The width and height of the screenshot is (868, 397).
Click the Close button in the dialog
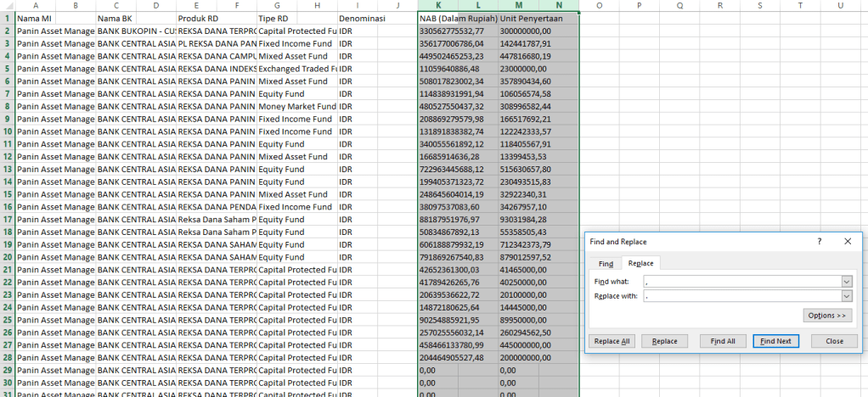click(x=834, y=341)
